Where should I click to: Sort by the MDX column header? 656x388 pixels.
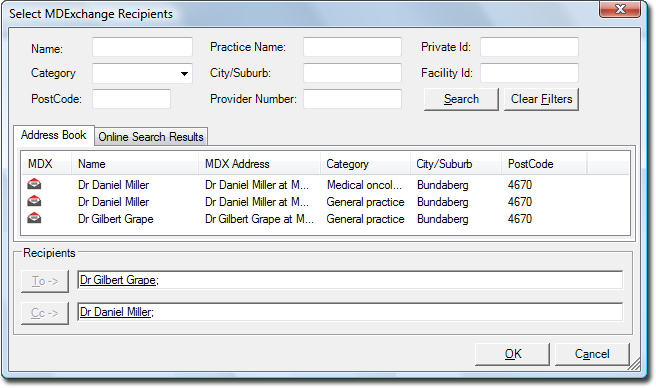tap(46, 164)
